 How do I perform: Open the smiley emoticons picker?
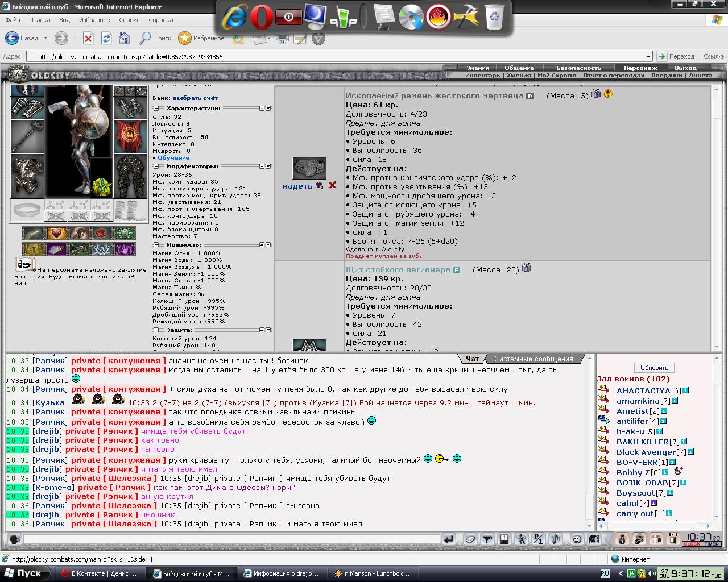pos(577,539)
